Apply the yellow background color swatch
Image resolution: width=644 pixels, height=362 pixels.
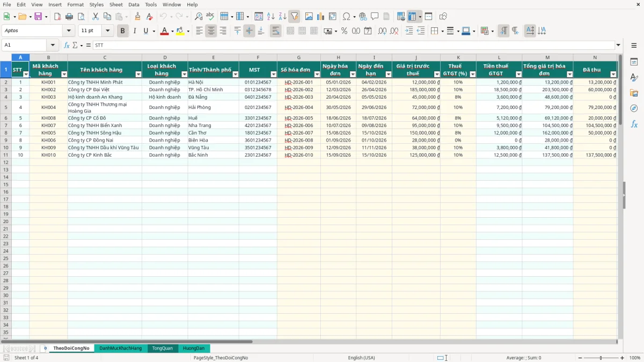tap(180, 31)
